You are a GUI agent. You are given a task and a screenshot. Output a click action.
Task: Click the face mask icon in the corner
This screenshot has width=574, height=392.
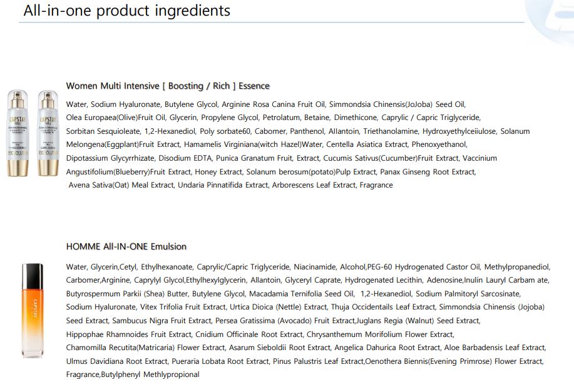point(553,19)
